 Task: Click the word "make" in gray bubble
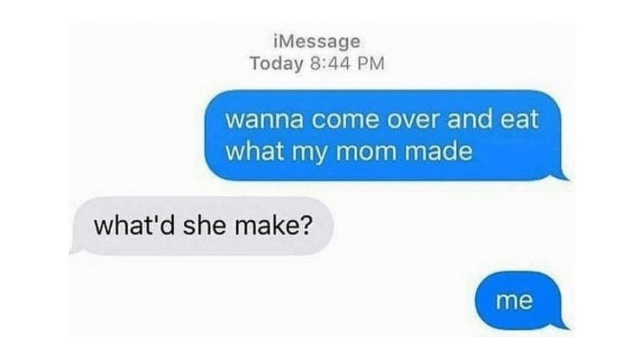click(x=261, y=226)
